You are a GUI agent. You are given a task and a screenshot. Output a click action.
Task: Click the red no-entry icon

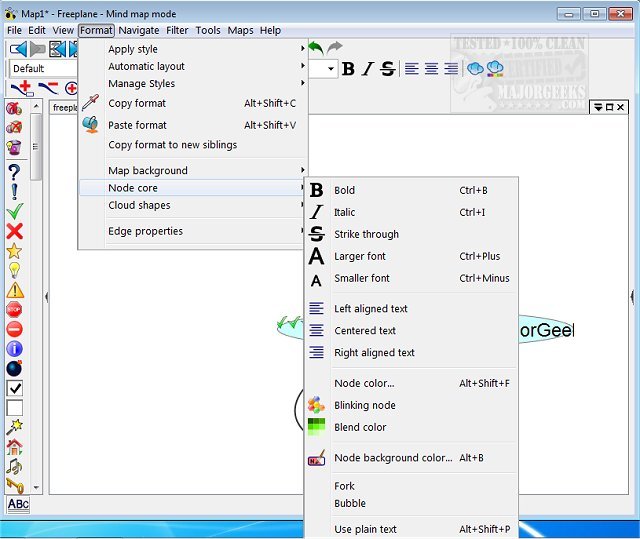pyautogui.click(x=14, y=329)
